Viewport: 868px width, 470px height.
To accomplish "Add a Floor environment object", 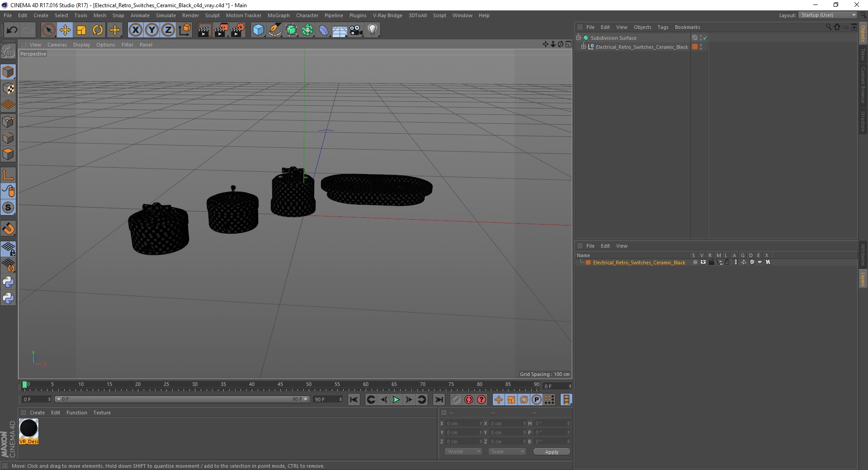I will tap(340, 30).
